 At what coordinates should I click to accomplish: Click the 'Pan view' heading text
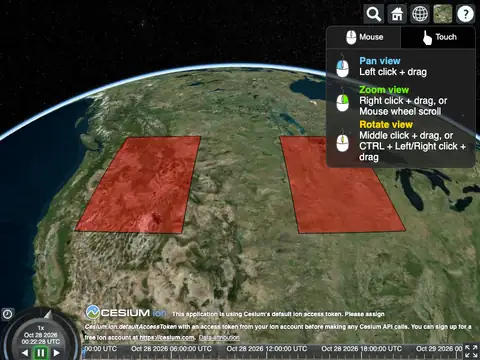pyautogui.click(x=380, y=61)
